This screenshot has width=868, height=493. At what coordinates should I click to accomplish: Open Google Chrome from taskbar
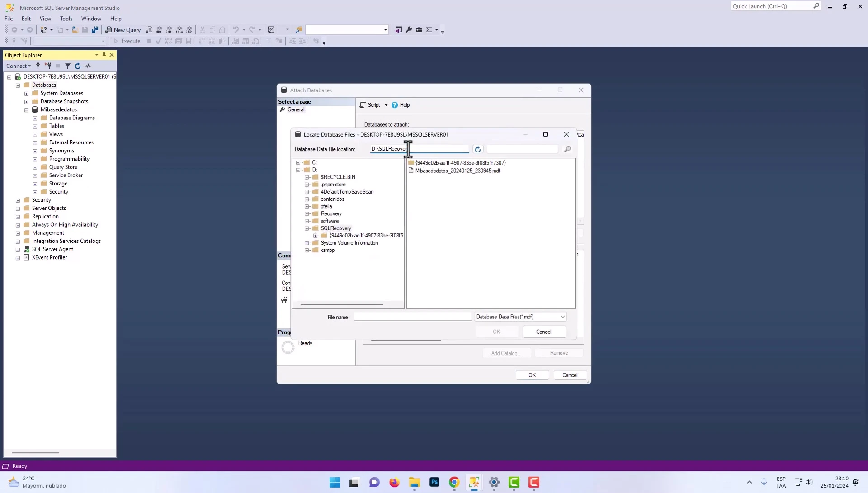[454, 482]
